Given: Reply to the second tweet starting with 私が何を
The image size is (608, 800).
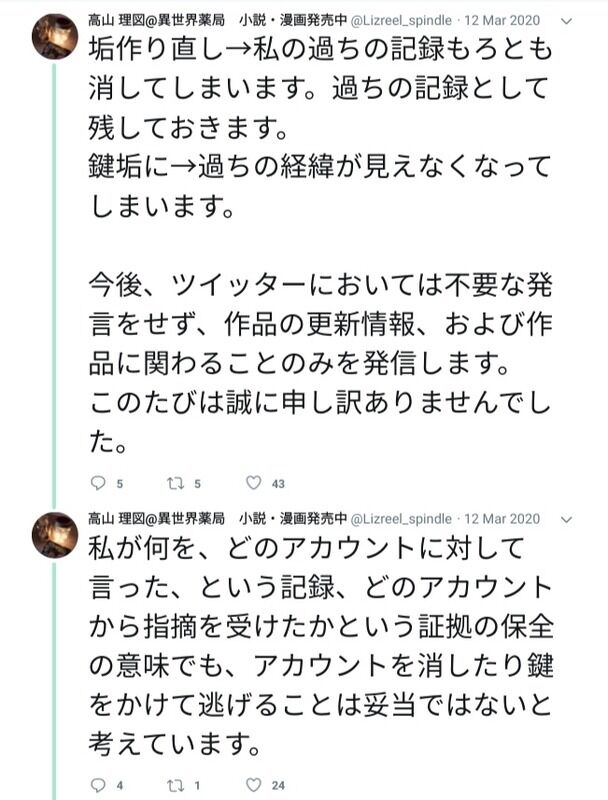Looking at the screenshot, I should pyautogui.click(x=97, y=785).
